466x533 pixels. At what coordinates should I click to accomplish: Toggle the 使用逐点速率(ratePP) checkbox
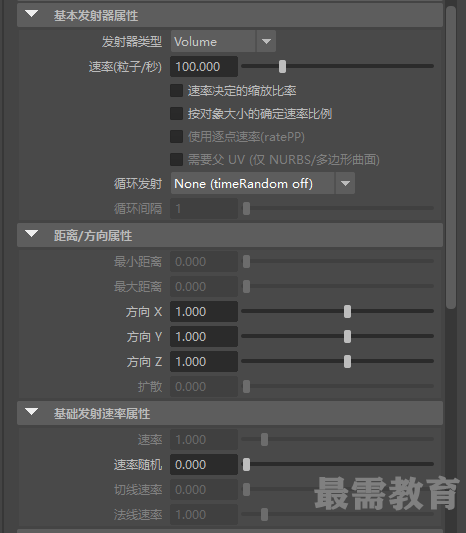click(176, 137)
